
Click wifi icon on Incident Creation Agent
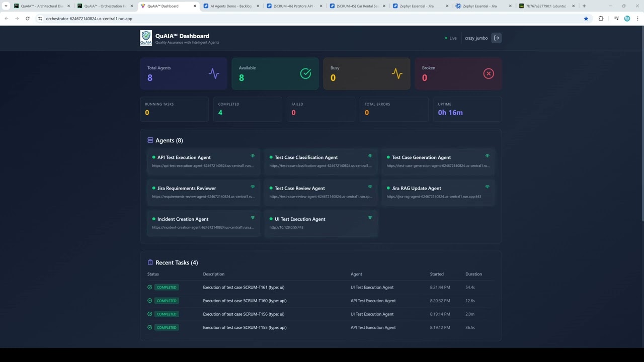coord(253,218)
